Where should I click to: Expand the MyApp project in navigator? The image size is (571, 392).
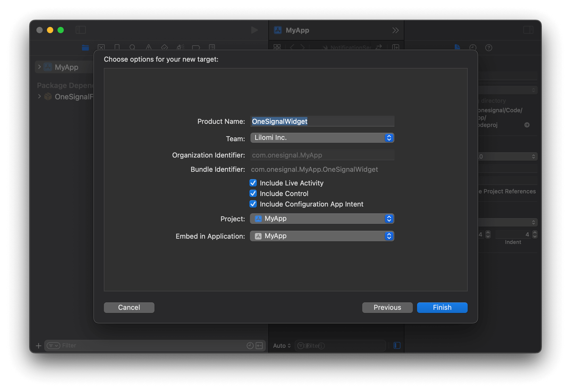coord(40,67)
